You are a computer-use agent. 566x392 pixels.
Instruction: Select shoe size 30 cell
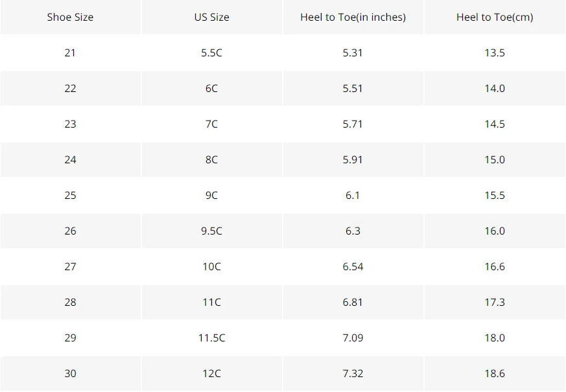(x=71, y=373)
